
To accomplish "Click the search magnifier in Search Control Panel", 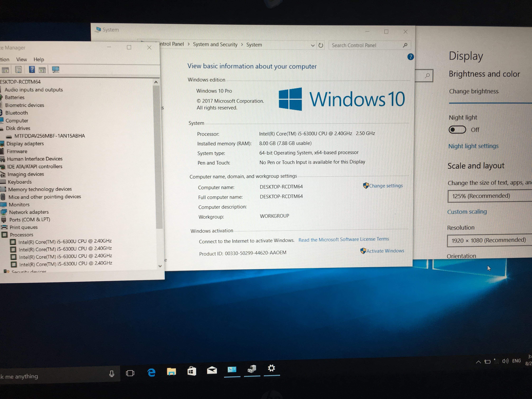I will coord(405,45).
